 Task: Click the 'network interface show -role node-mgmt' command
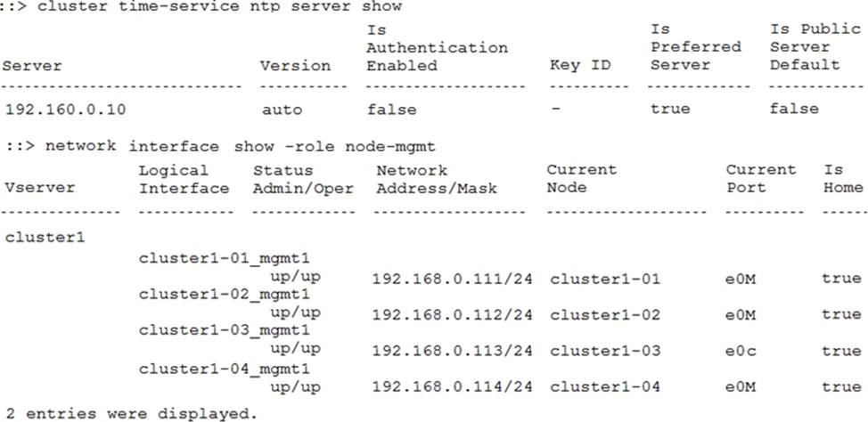point(241,147)
